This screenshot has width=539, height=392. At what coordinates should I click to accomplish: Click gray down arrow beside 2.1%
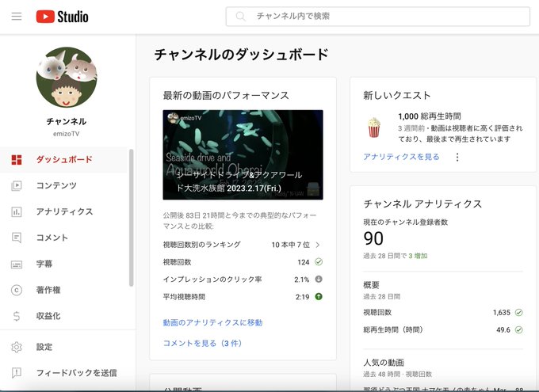click(319, 280)
